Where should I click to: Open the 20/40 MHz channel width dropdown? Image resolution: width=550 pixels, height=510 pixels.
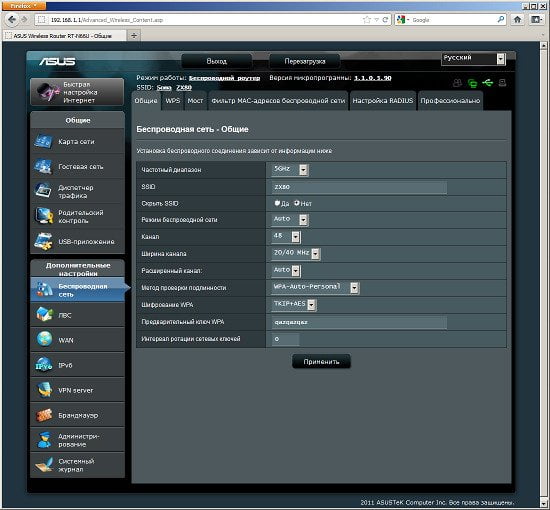coord(296,253)
